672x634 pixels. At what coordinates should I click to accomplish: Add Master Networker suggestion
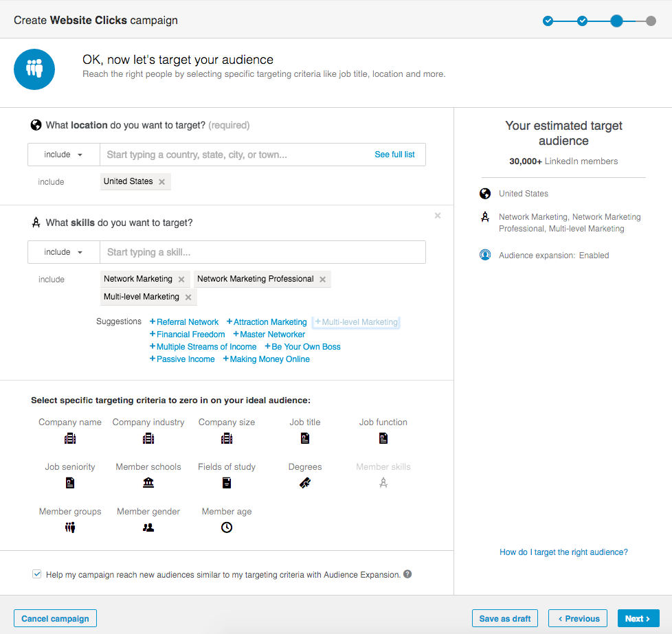[x=269, y=335]
